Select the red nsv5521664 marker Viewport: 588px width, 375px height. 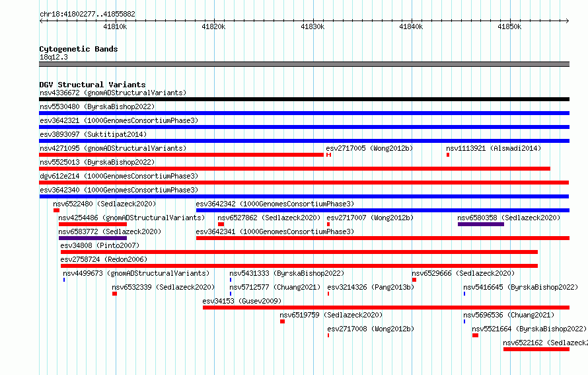[x=475, y=335]
